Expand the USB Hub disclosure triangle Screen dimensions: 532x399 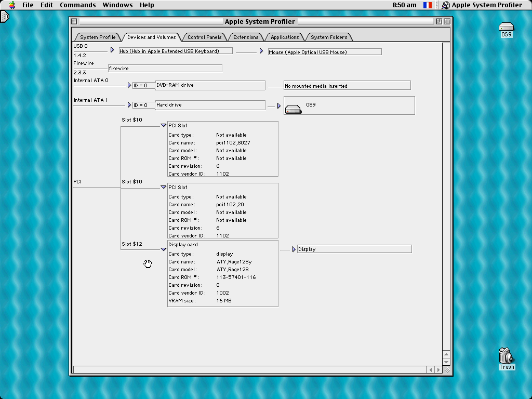[x=112, y=50]
